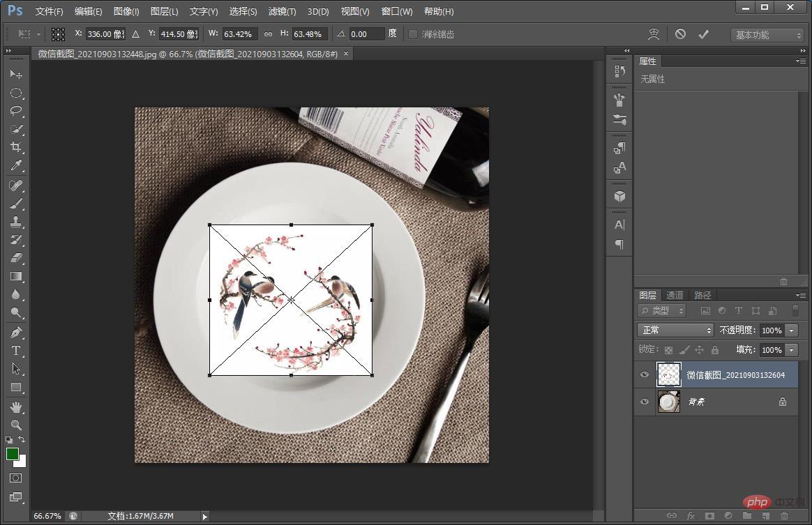Toggle link between width and height

[268, 34]
